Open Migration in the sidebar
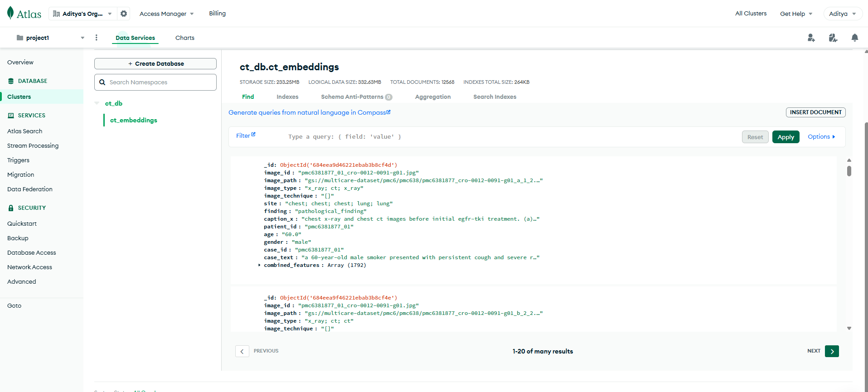The width and height of the screenshot is (868, 392). coord(21,174)
